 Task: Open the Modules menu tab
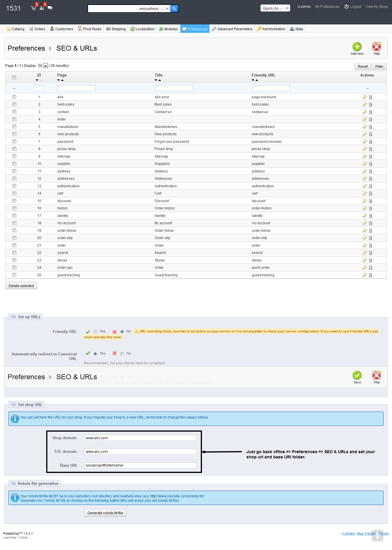pos(169,29)
